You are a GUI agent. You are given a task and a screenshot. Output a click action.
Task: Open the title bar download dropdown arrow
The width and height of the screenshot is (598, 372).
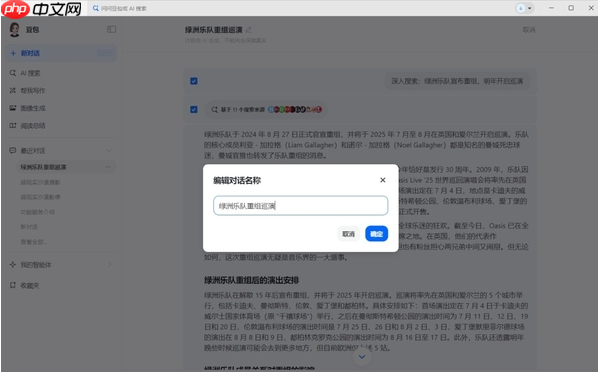529,8
